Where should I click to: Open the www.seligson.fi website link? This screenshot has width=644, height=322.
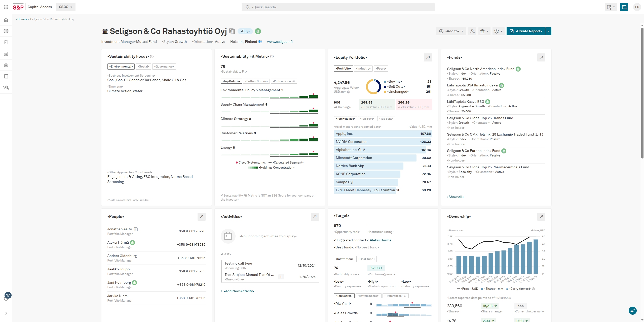(x=280, y=42)
